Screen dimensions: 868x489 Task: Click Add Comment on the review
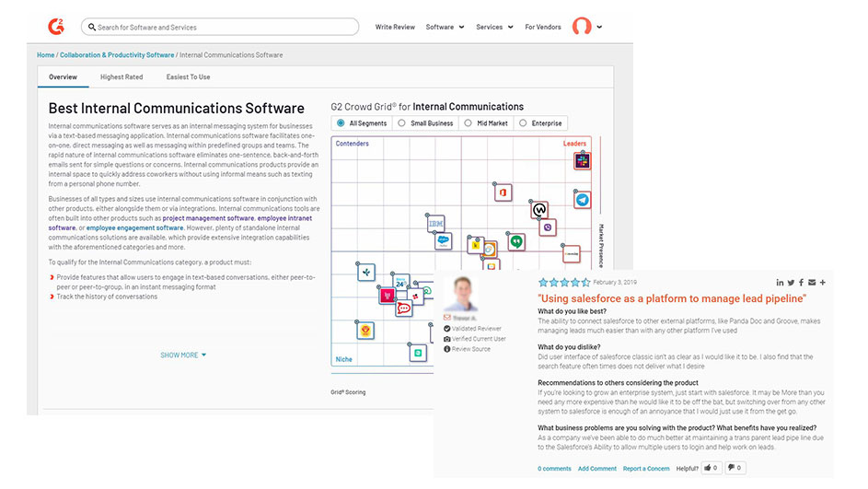596,469
